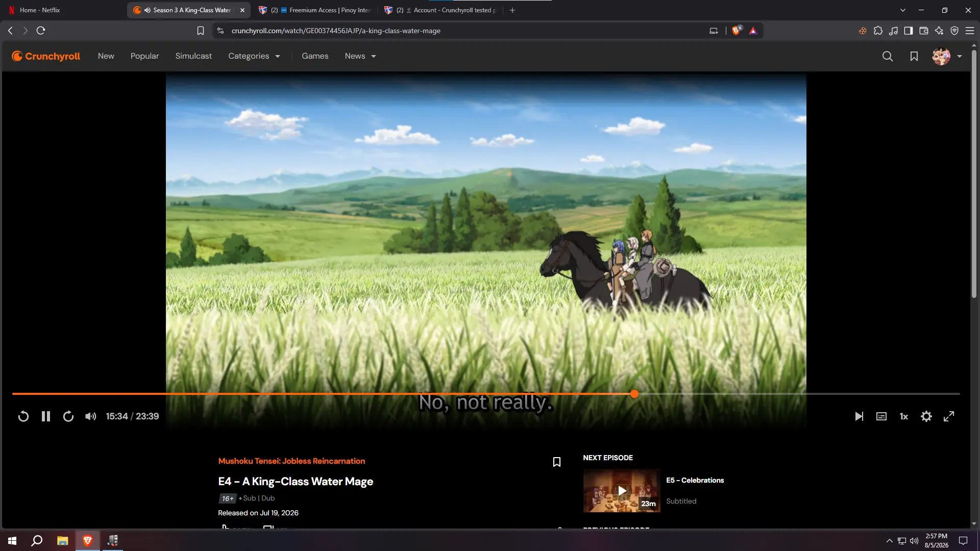The height and width of the screenshot is (551, 980).
Task: Open the Brave playlist music icon
Action: (893, 31)
